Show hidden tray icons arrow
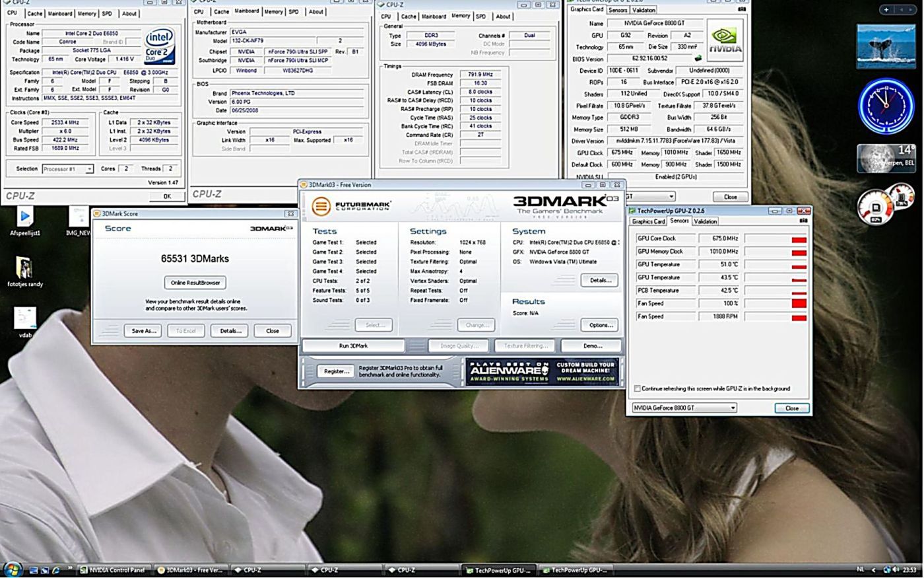 point(874,569)
